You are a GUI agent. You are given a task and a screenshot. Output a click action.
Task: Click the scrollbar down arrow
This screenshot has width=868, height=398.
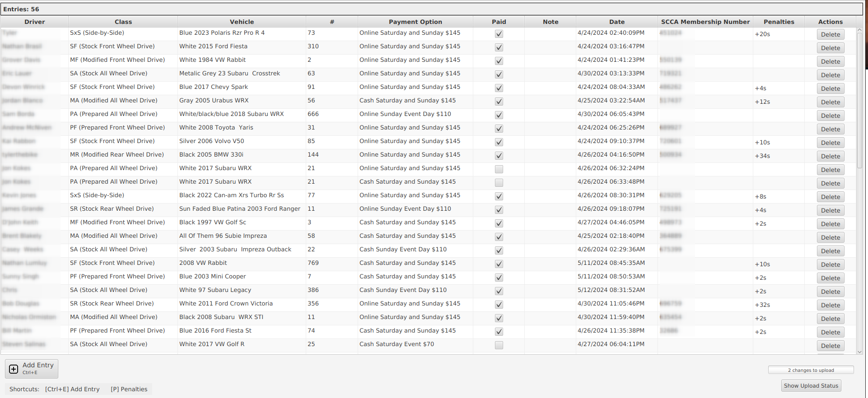tap(859, 352)
